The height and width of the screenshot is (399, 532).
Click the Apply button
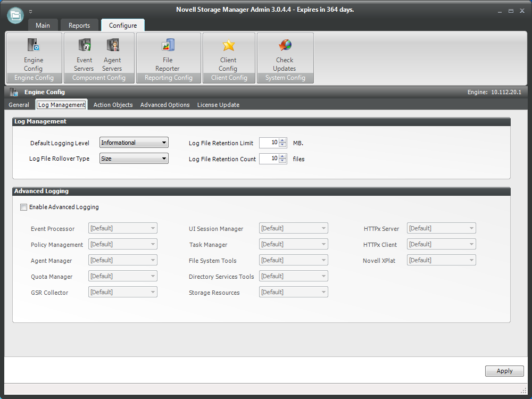pyautogui.click(x=504, y=371)
